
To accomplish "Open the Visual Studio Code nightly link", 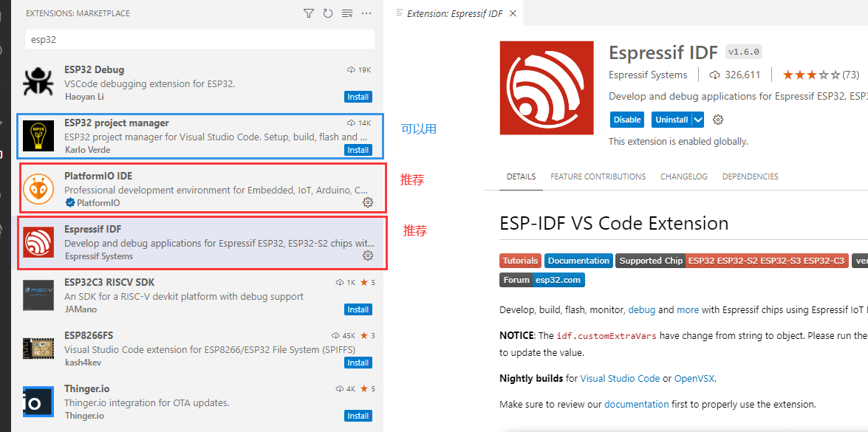I will tap(620, 378).
